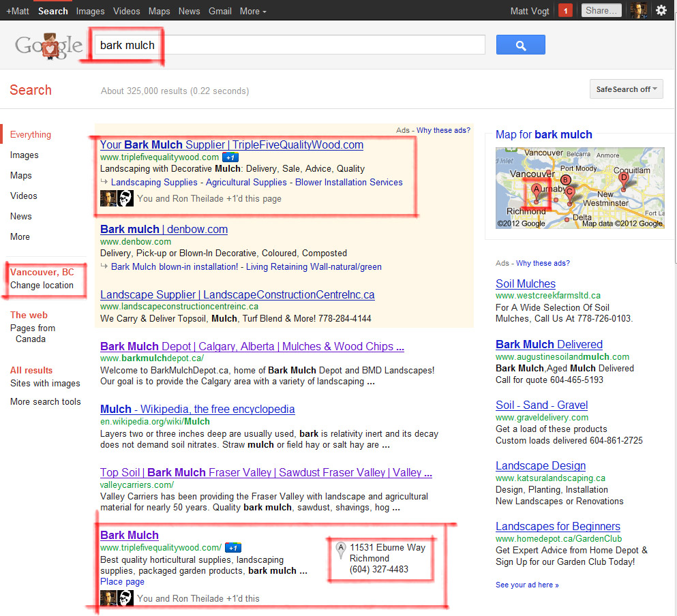Open Bark Mulch Depot Calgary result

click(x=252, y=347)
